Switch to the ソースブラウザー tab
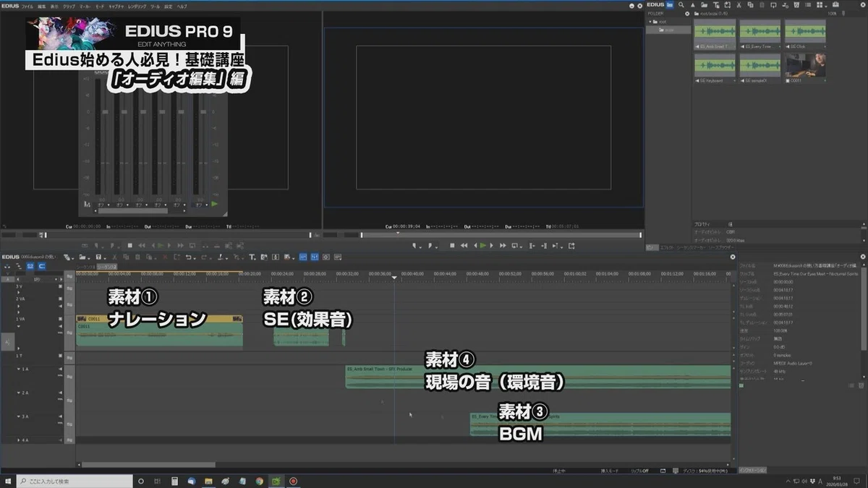Screen dimensions: 868x488 pos(721,247)
